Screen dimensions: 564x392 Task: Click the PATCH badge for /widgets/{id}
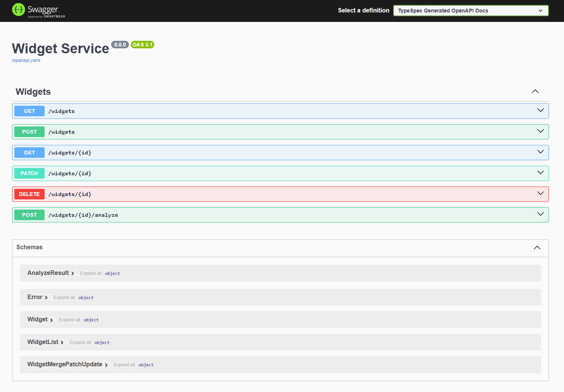[29, 173]
